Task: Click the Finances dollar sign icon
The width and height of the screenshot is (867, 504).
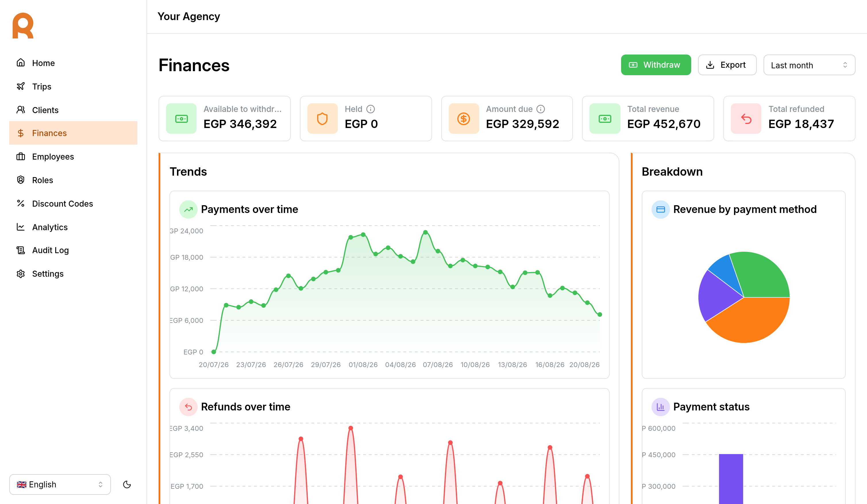Action: 21,133
